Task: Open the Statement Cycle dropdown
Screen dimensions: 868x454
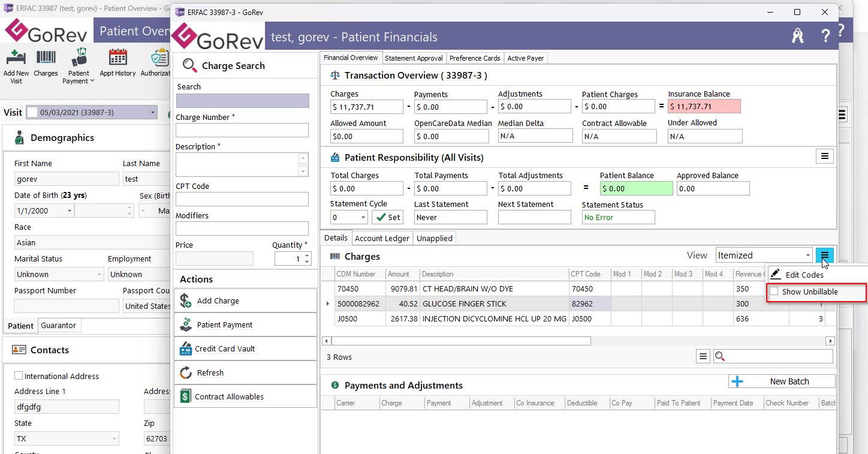Action: [363, 217]
